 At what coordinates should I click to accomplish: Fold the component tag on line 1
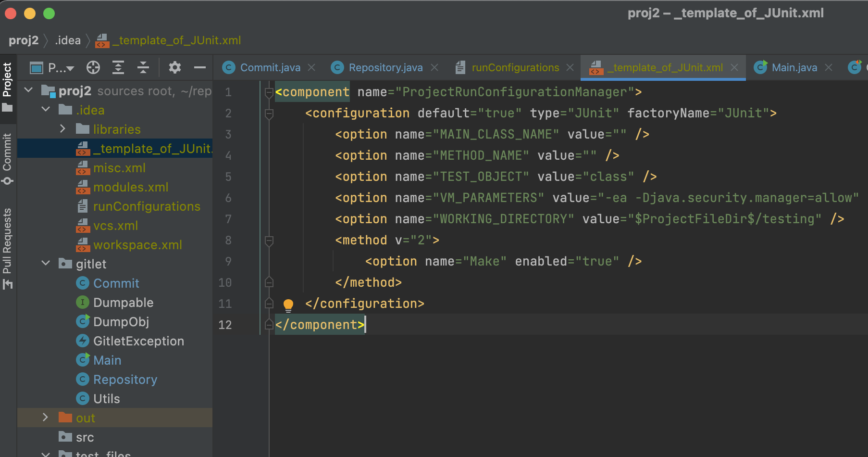269,92
